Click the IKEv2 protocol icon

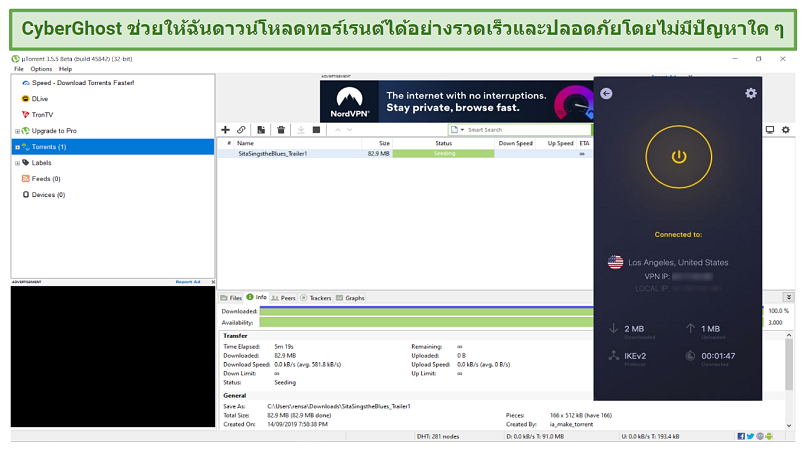[x=614, y=355]
